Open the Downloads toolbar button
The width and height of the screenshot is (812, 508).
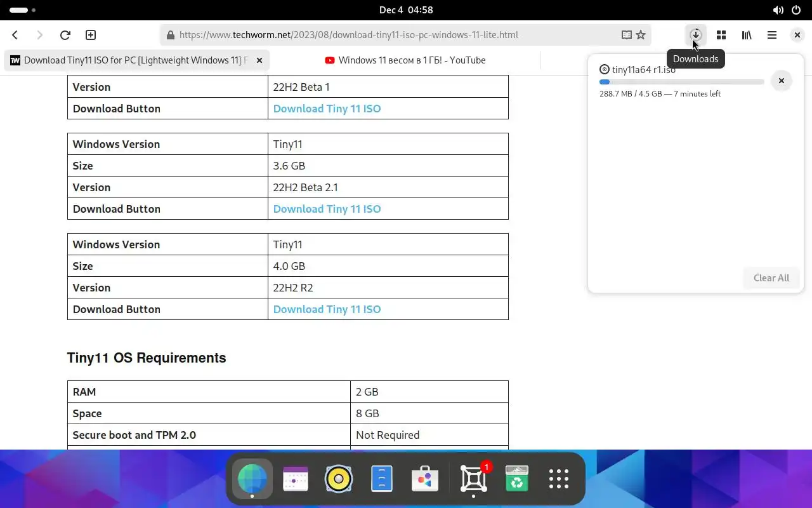click(696, 35)
